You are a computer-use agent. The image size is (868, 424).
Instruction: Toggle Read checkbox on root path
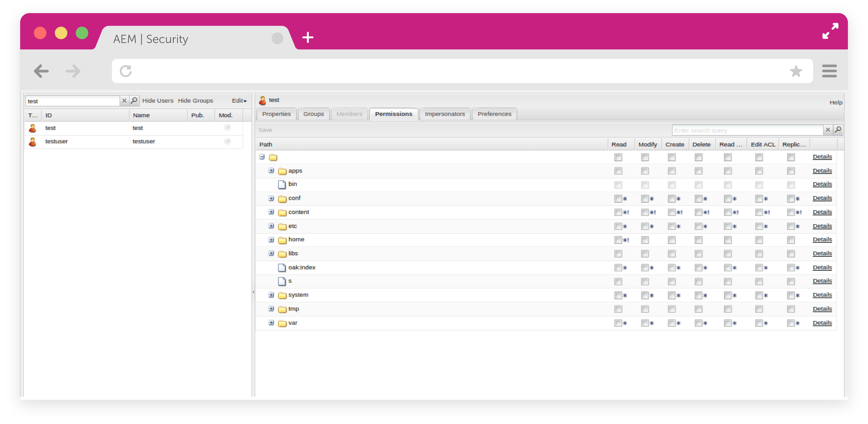tap(618, 157)
